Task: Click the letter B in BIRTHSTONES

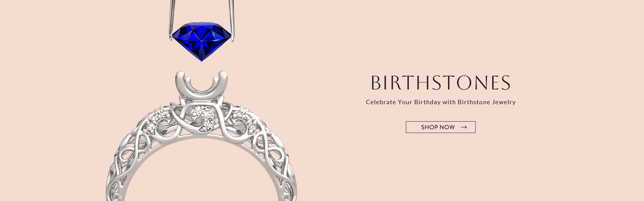Action: (x=376, y=83)
